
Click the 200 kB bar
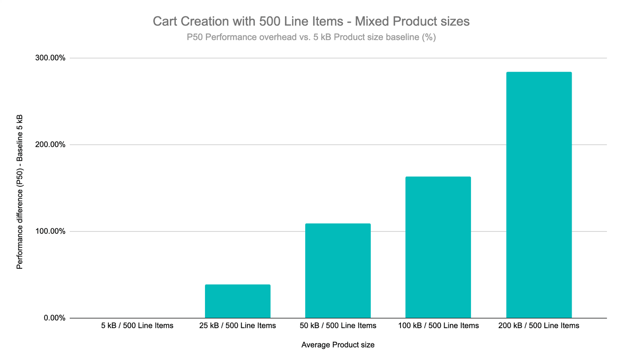pos(539,195)
